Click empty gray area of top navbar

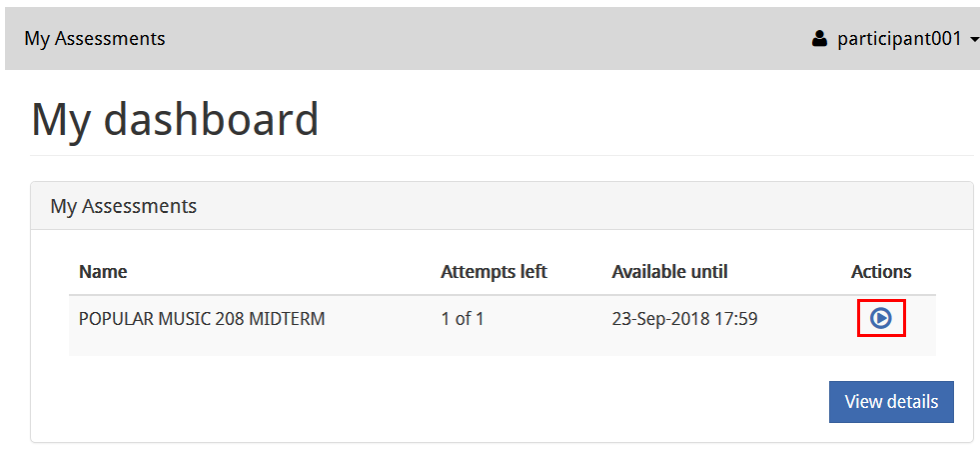[x=480, y=39]
